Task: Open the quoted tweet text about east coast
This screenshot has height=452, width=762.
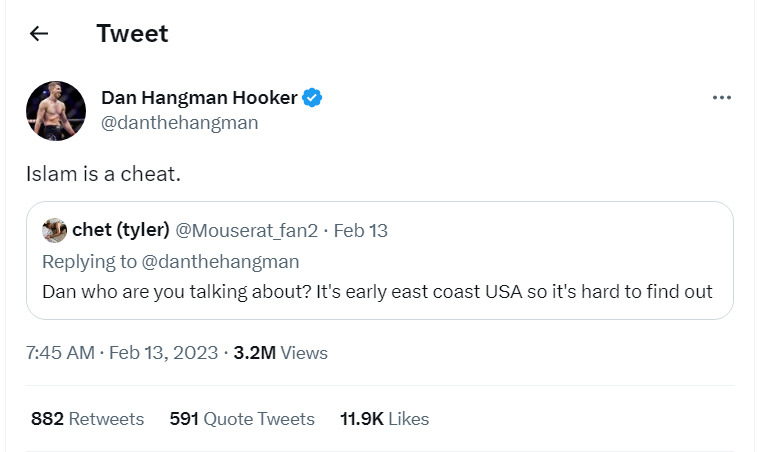Action: coord(377,292)
